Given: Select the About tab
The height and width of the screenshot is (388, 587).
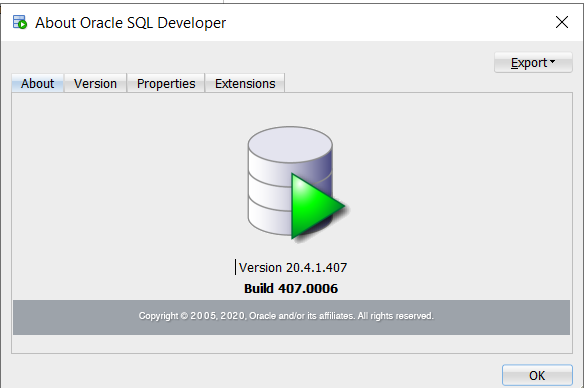Looking at the screenshot, I should pos(37,84).
